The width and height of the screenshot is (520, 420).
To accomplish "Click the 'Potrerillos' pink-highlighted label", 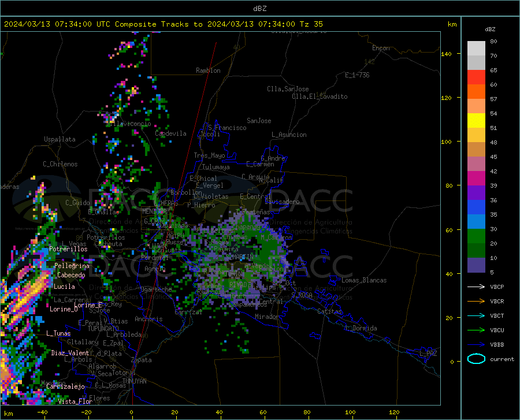I will coord(68,249).
